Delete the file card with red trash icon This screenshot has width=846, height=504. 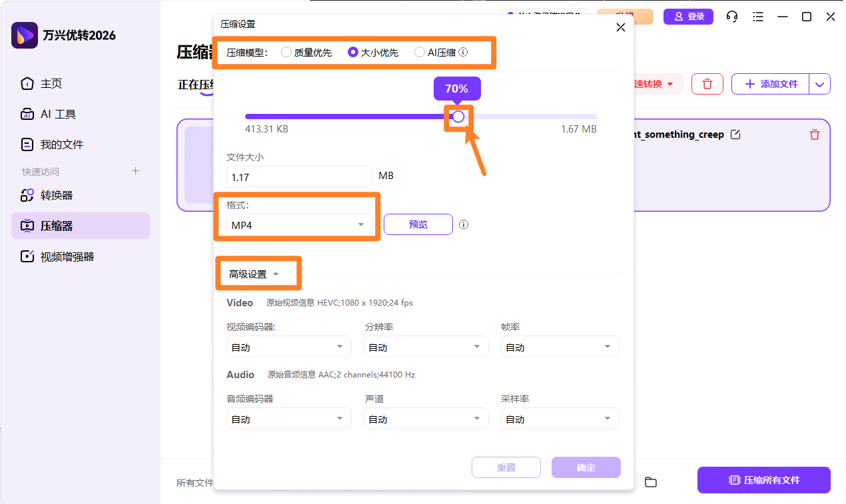[815, 134]
